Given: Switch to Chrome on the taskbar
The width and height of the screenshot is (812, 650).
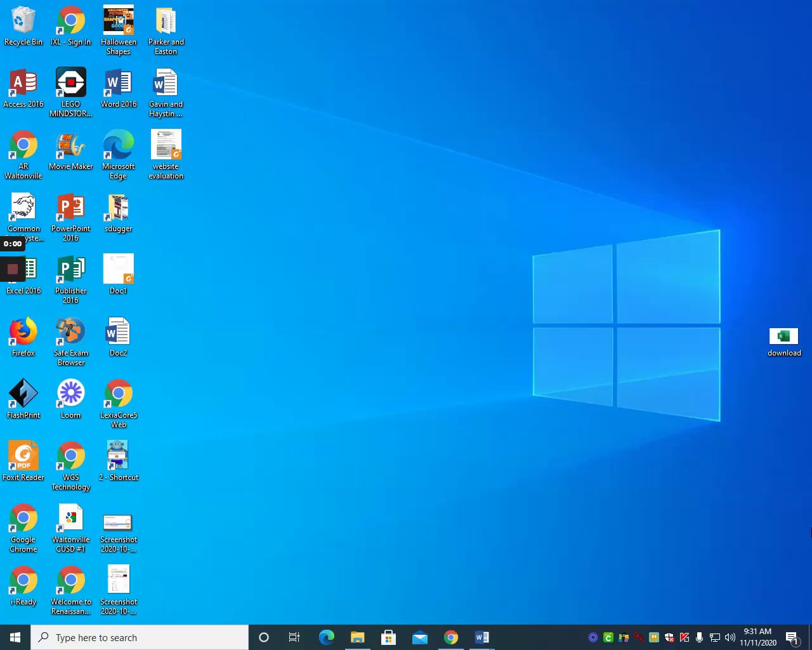Looking at the screenshot, I should [x=450, y=637].
